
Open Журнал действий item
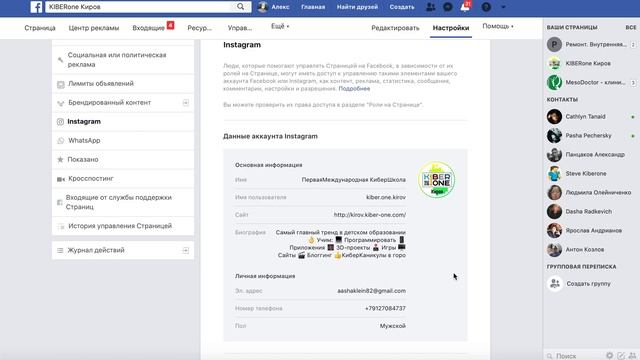pyautogui.click(x=123, y=250)
